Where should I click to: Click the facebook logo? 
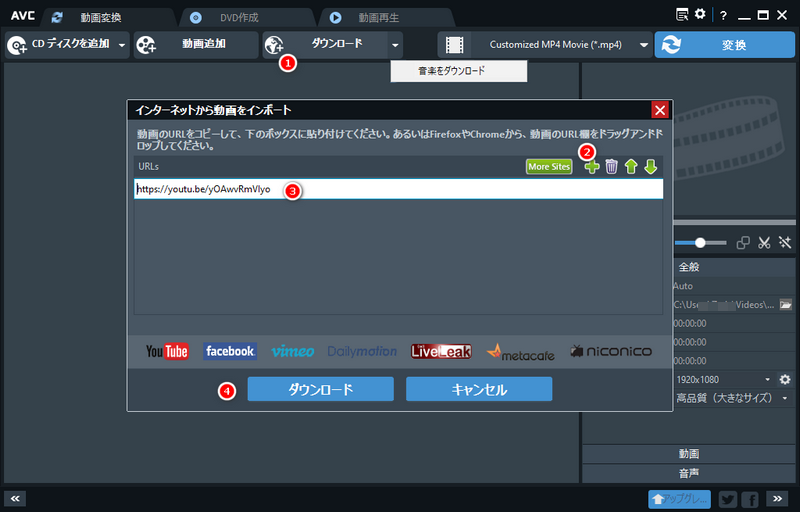[x=230, y=351]
